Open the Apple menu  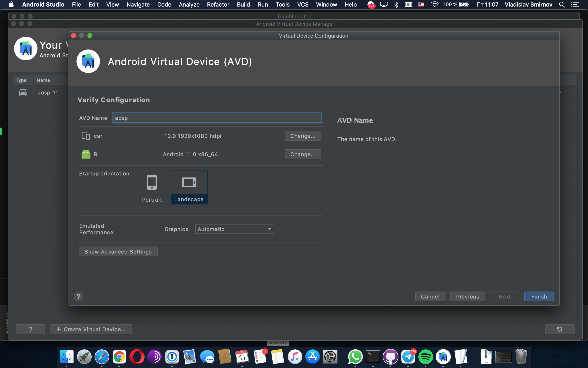[11, 4]
